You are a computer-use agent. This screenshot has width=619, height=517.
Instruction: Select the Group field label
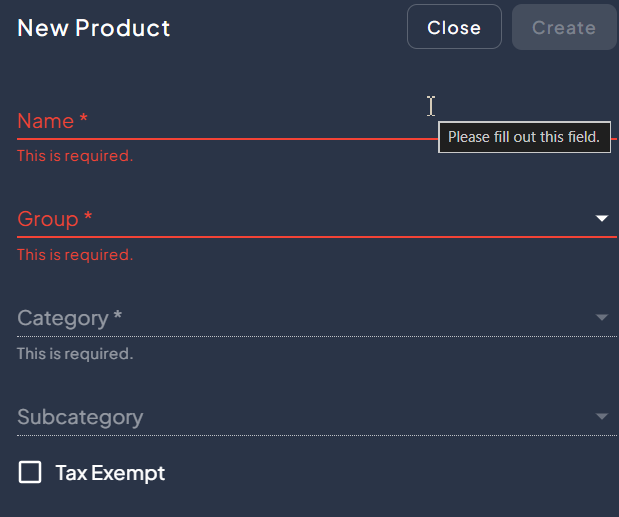click(x=47, y=219)
